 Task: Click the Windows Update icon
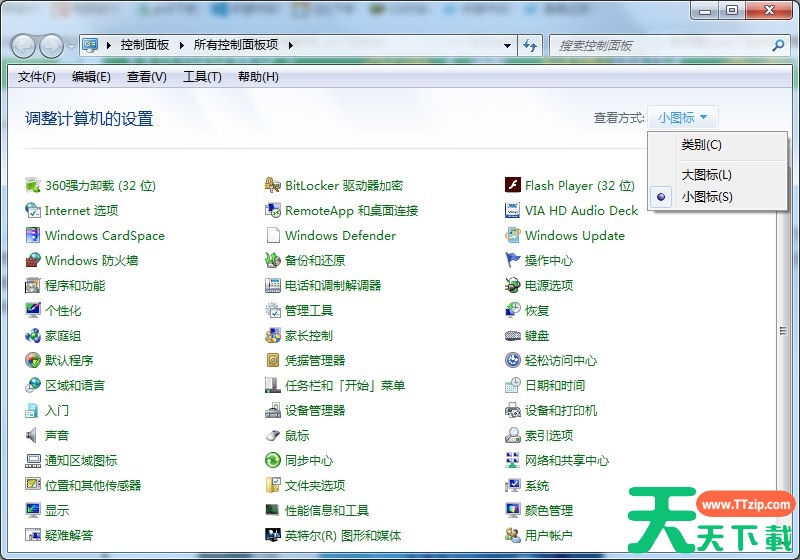tap(513, 236)
